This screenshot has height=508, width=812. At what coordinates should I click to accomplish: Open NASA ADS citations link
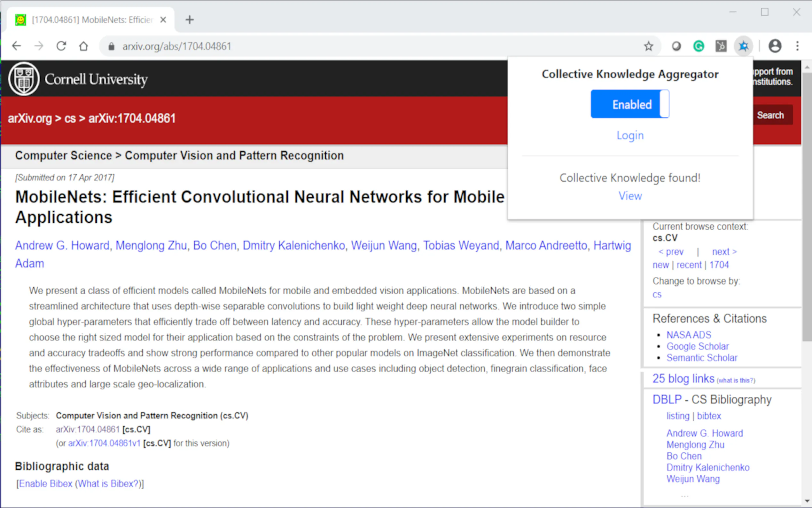coord(689,335)
